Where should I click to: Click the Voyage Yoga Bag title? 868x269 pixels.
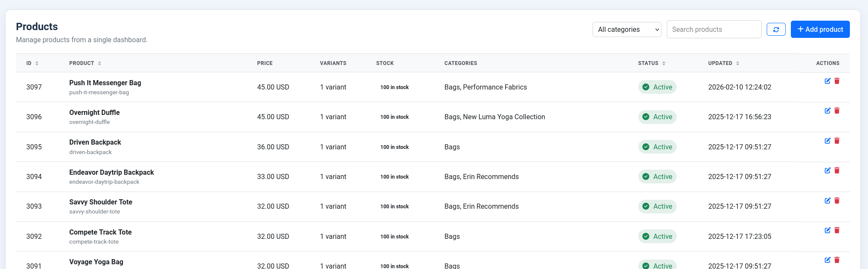(x=96, y=262)
